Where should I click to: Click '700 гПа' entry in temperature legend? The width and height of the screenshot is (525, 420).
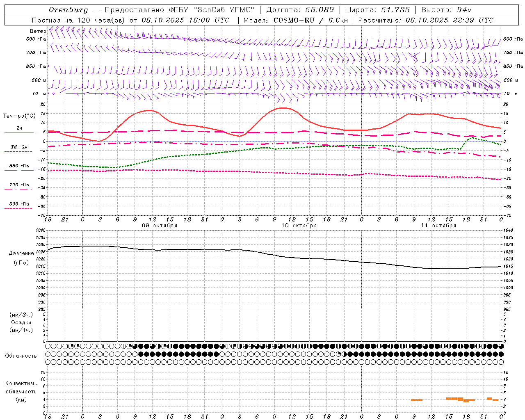click(19, 185)
